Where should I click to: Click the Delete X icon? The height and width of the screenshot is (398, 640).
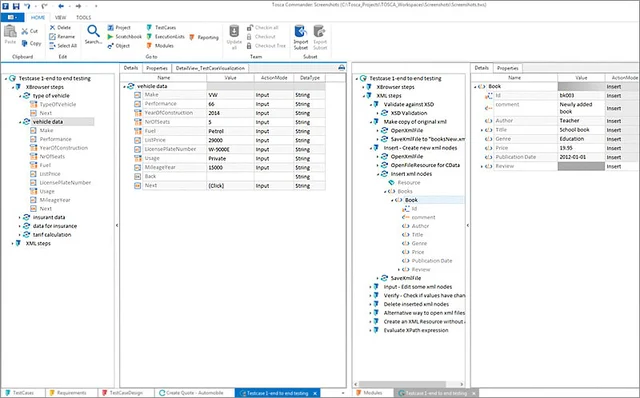tap(52, 27)
